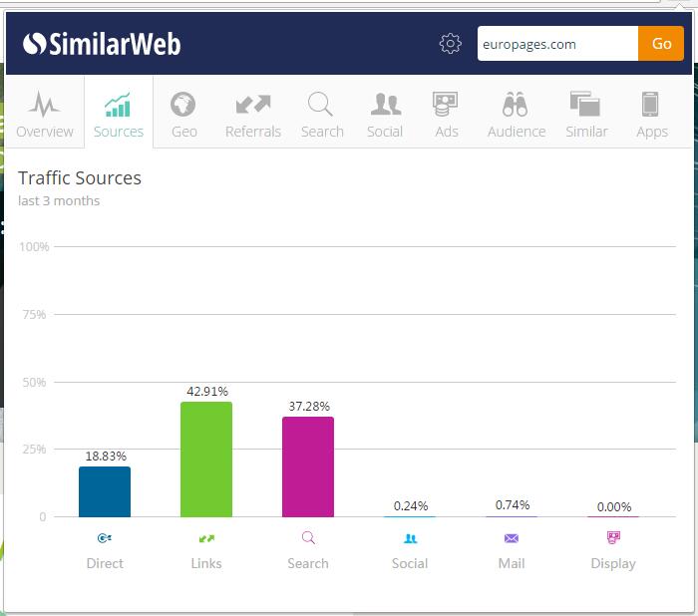Show the Ads tab

tap(446, 114)
